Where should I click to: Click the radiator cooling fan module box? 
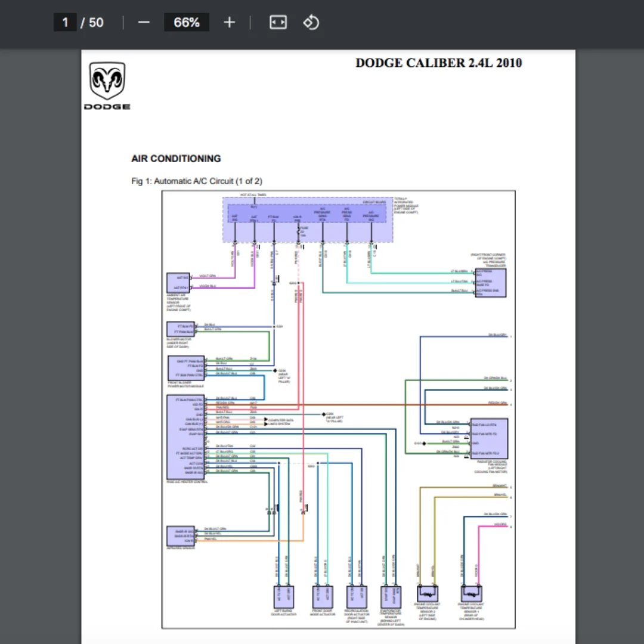coord(488,438)
